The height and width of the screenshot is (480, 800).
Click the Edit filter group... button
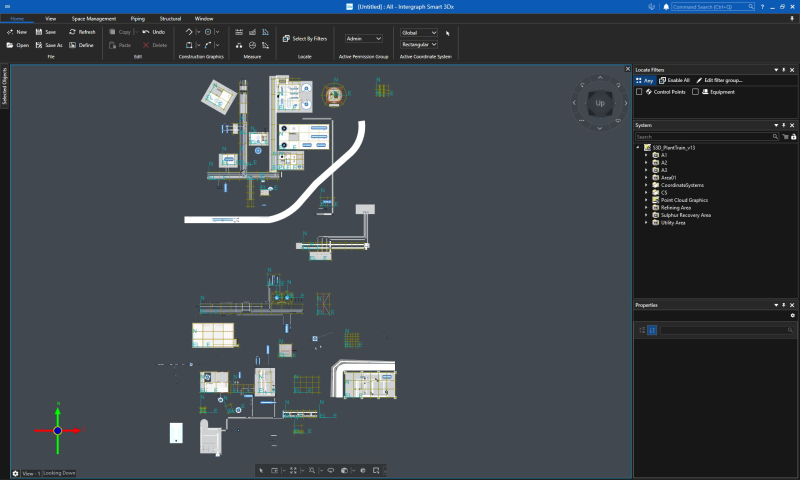[719, 80]
